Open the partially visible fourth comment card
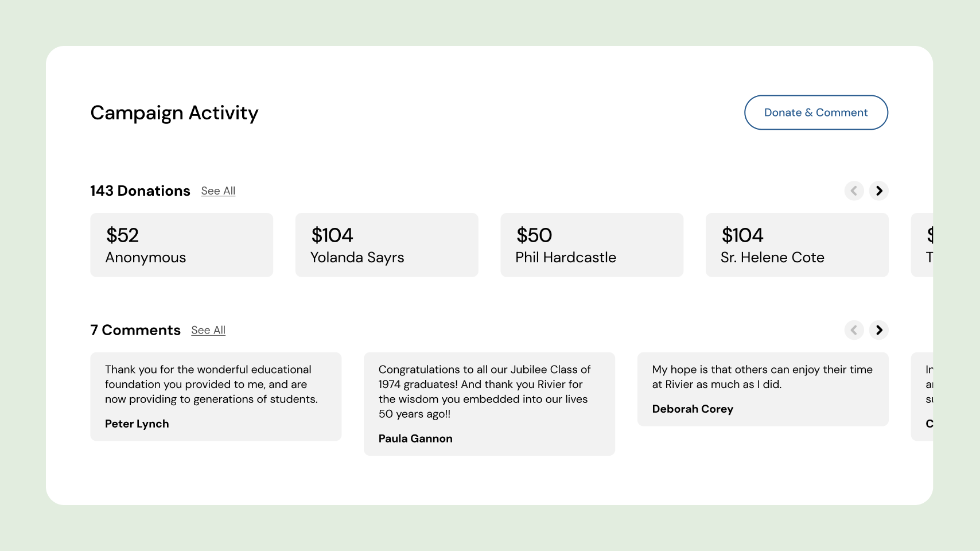The width and height of the screenshot is (980, 551). [923, 397]
